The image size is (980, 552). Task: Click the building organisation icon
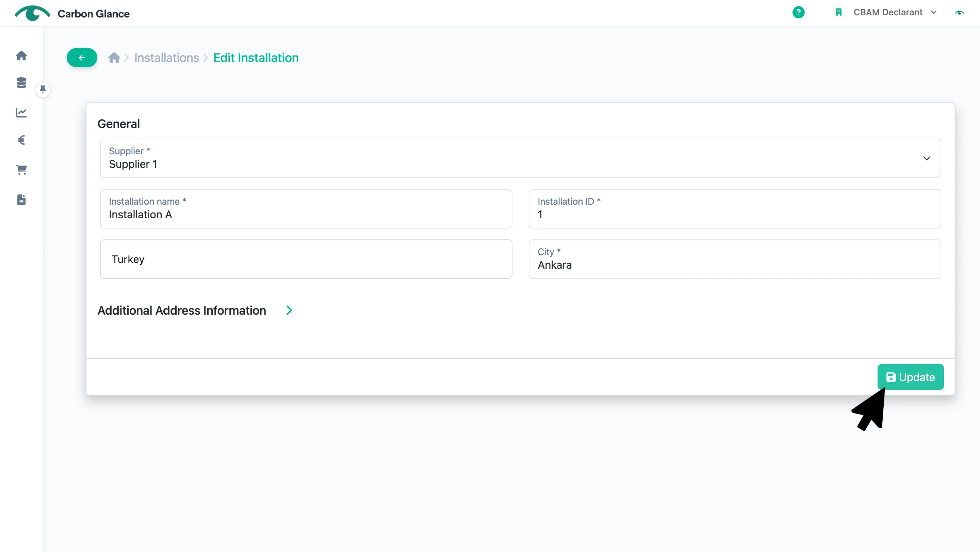pyautogui.click(x=838, y=12)
